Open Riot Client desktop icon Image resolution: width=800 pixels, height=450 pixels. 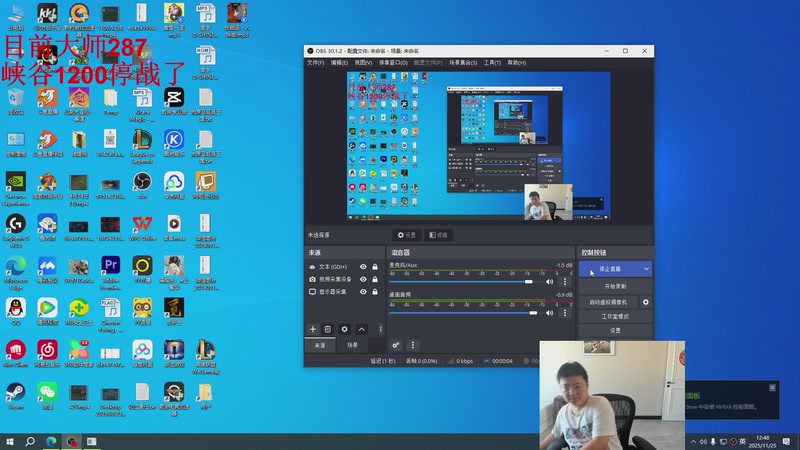click(16, 354)
